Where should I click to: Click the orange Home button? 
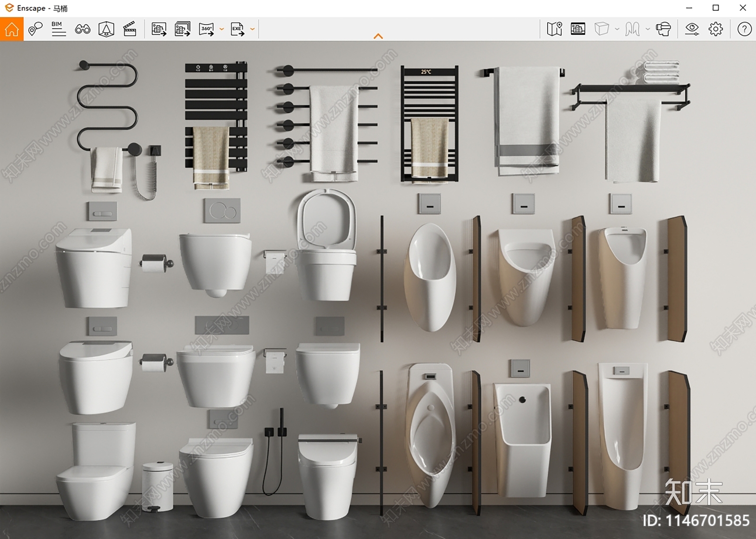pos(12,29)
